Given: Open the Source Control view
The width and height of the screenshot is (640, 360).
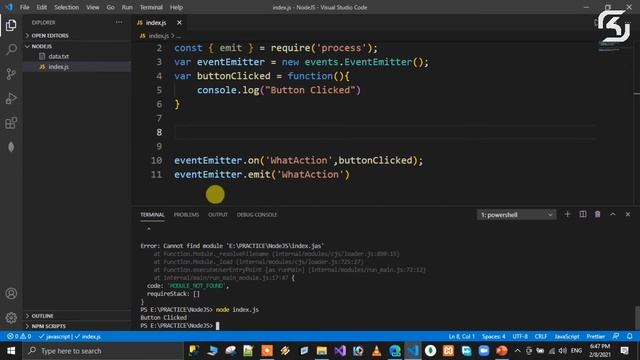Looking at the screenshot, I should (x=11, y=74).
